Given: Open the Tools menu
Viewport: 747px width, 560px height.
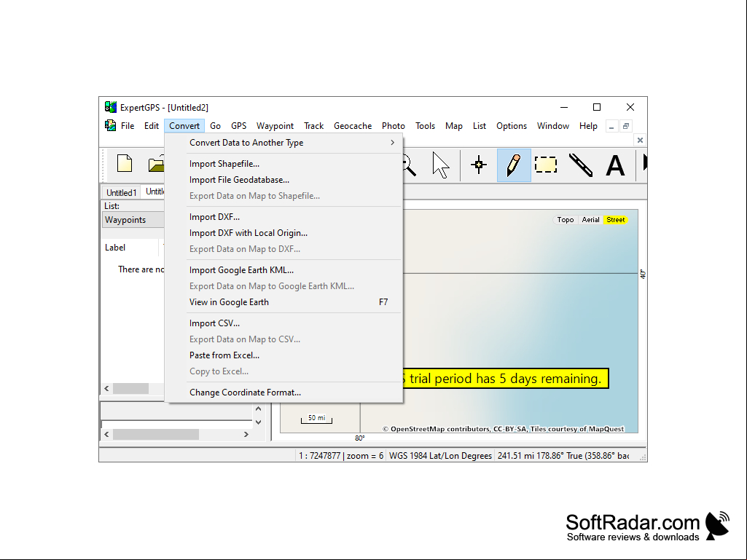Looking at the screenshot, I should tap(425, 126).
